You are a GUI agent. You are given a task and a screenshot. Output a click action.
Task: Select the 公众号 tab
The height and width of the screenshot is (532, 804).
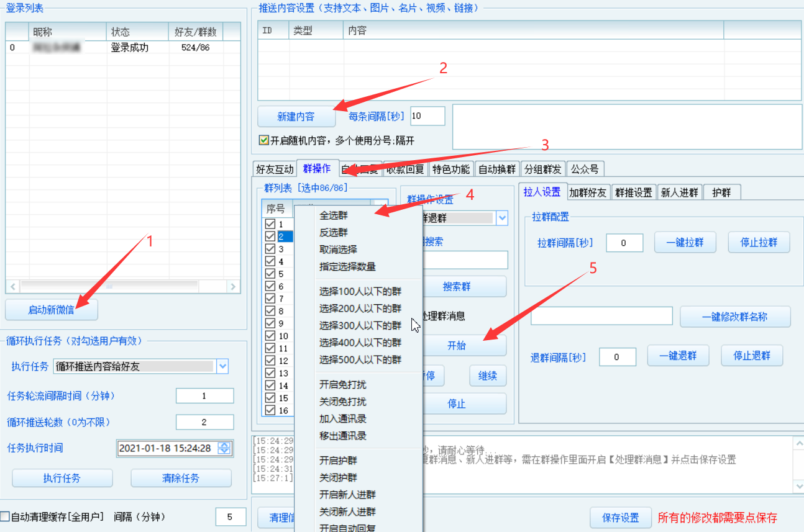585,169
